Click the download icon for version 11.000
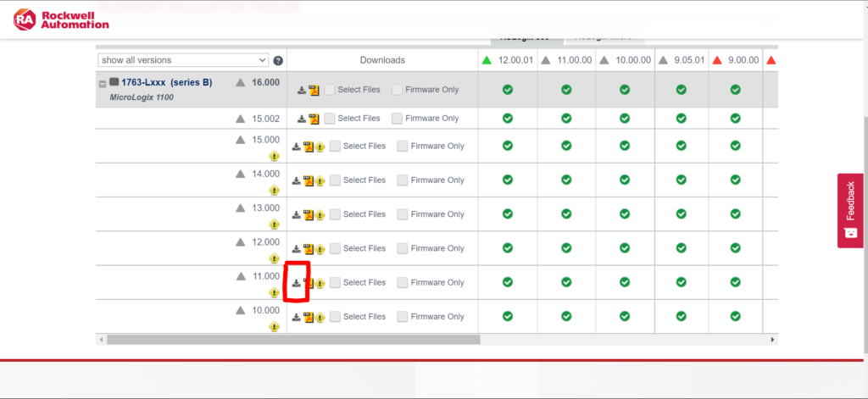Image resolution: width=868 pixels, height=399 pixels. (x=296, y=283)
